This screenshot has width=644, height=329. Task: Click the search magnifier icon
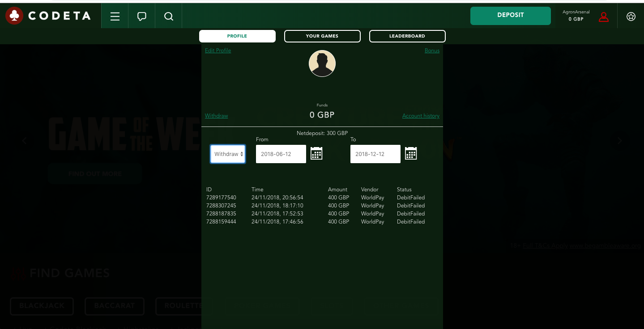(x=169, y=17)
